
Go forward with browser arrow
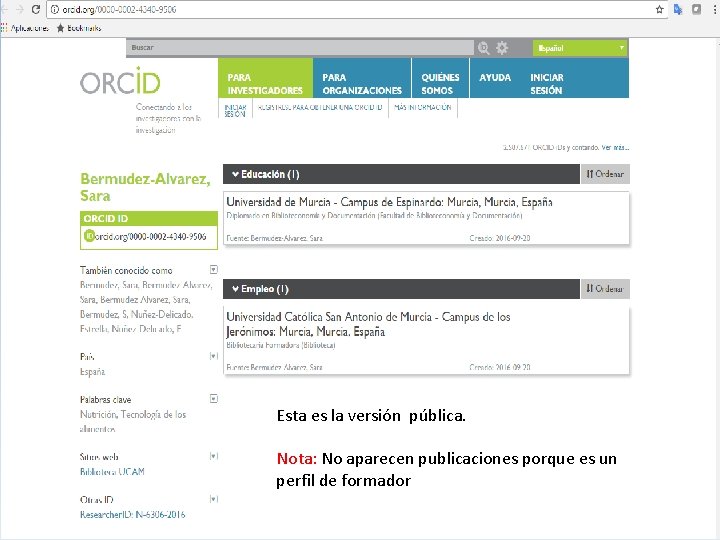(x=19, y=9)
